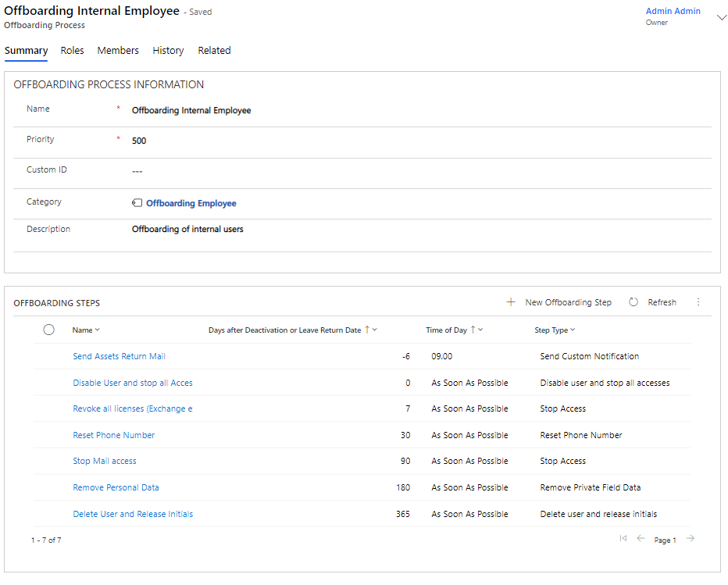Click the Admin Admin owner link
Viewport: 728px width, 585px height.
click(x=673, y=12)
